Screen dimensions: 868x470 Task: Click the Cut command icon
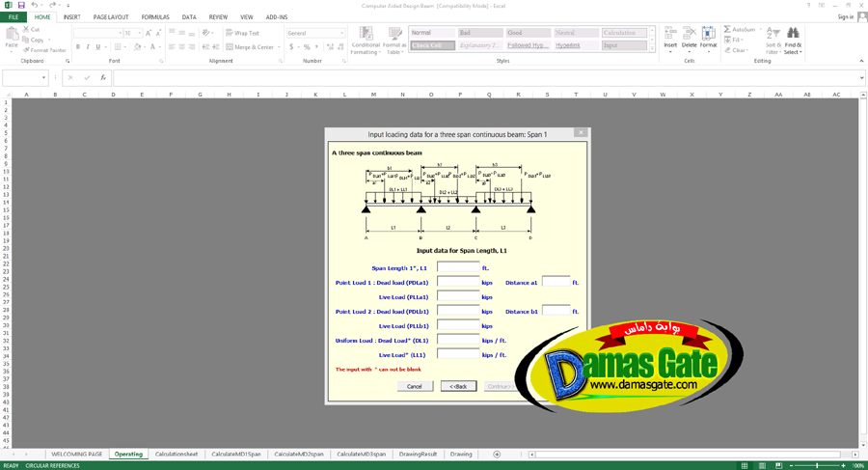pyautogui.click(x=25, y=29)
